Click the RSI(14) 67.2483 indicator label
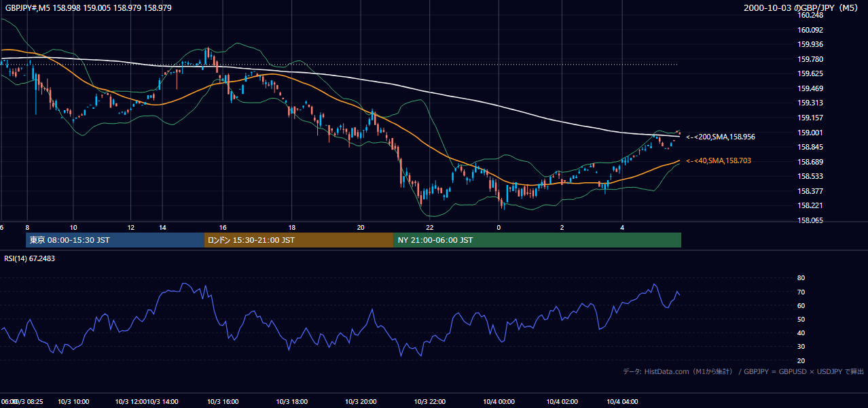 [30, 258]
